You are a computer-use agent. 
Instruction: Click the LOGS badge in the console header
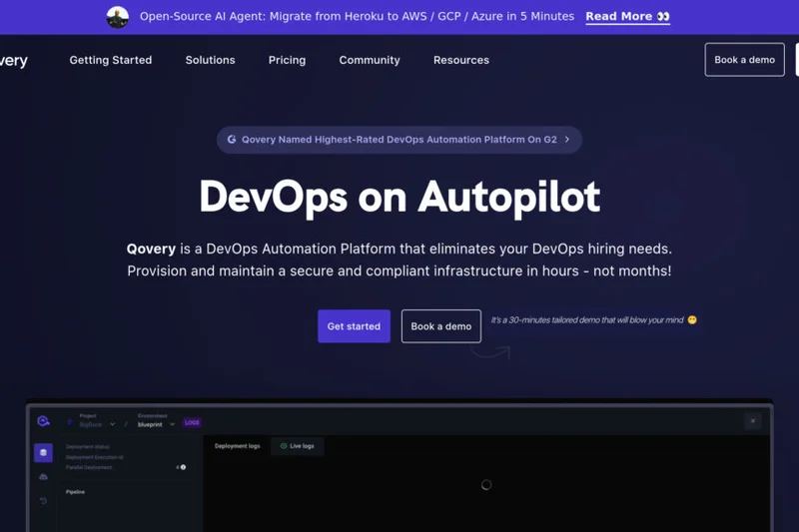tap(192, 423)
